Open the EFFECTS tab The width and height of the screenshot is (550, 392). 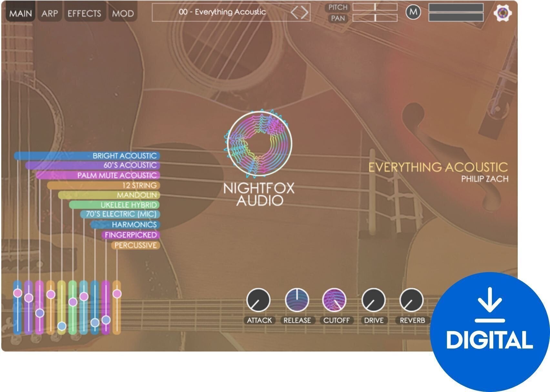pyautogui.click(x=84, y=14)
